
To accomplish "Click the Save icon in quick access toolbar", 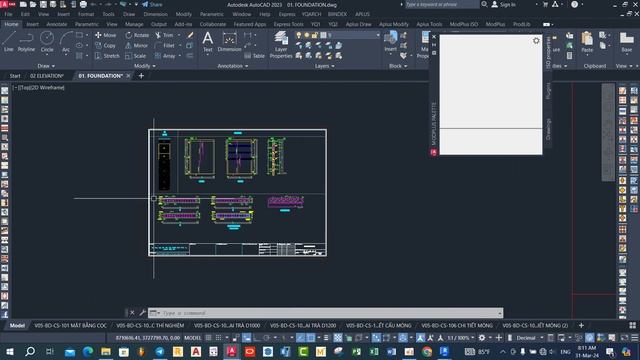I will 43,4.
